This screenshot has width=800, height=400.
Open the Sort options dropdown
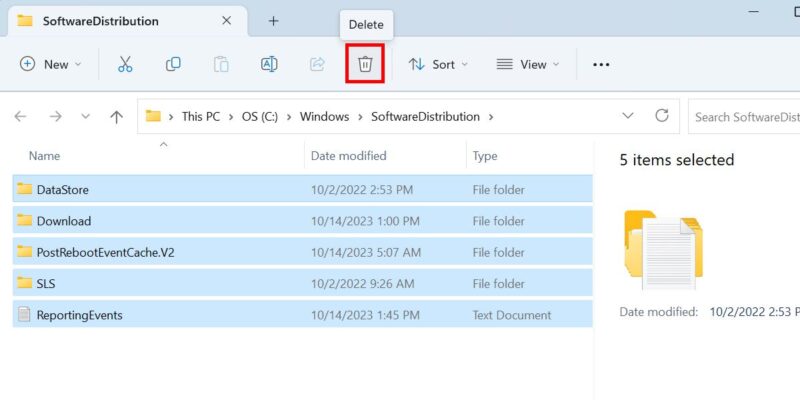tap(438, 64)
